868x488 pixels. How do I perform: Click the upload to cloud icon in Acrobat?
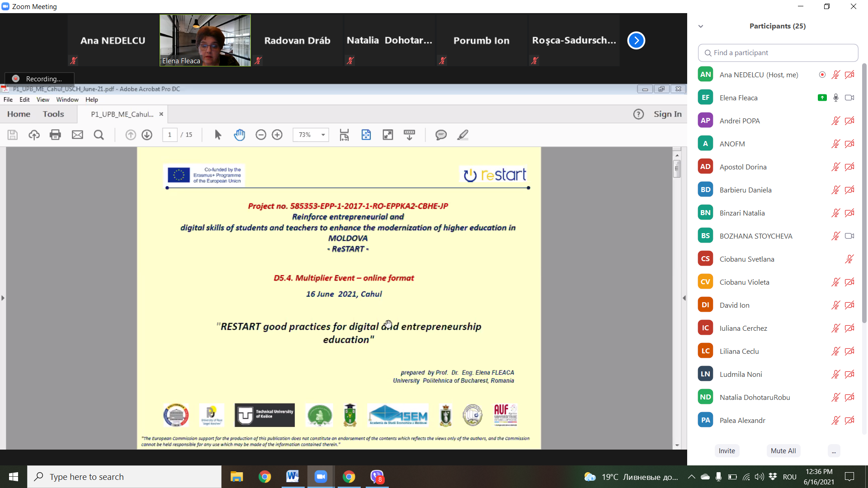coord(34,135)
